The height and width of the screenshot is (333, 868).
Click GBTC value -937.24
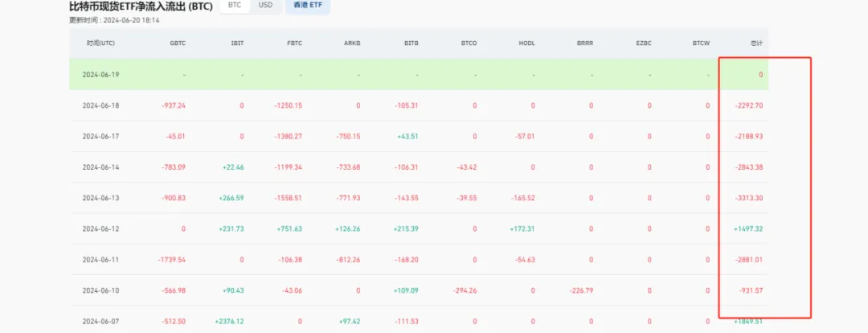coord(174,105)
